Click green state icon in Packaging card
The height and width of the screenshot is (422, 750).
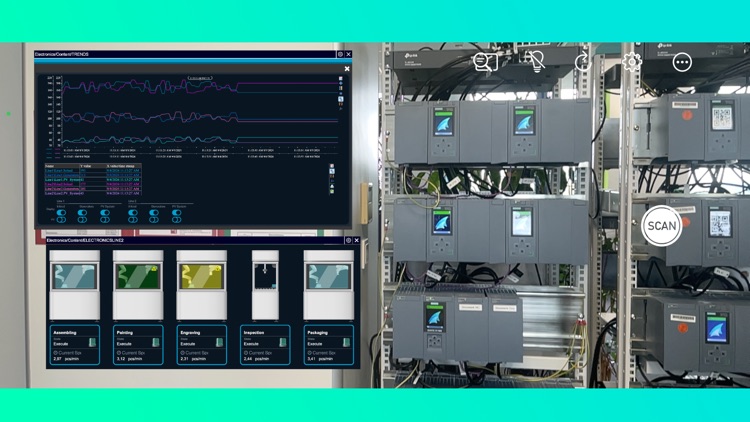346,342
